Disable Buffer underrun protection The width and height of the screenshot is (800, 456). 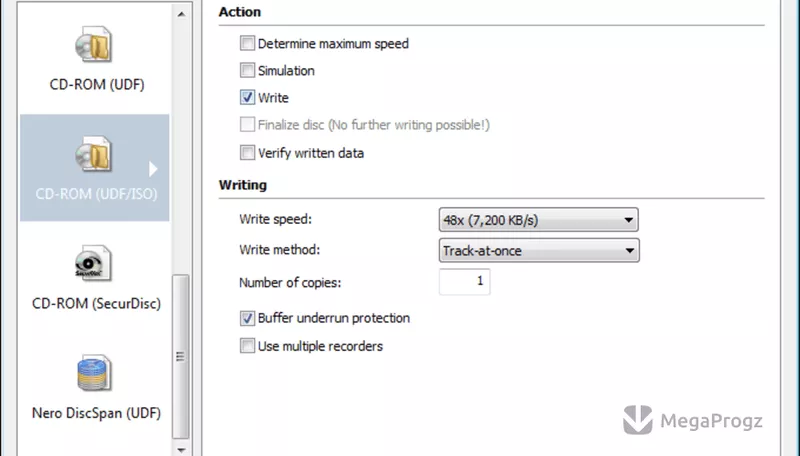coord(247,318)
